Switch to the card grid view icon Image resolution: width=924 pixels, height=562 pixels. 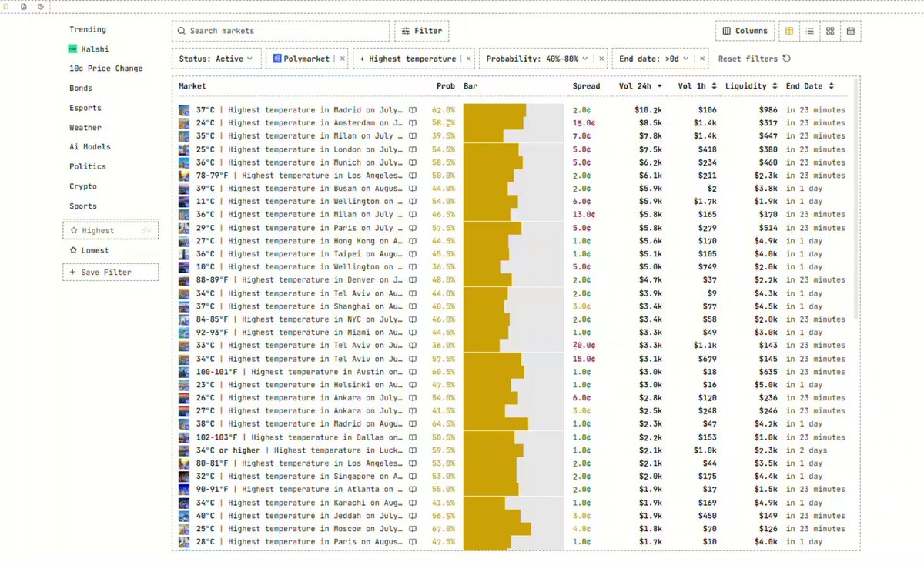click(x=830, y=32)
